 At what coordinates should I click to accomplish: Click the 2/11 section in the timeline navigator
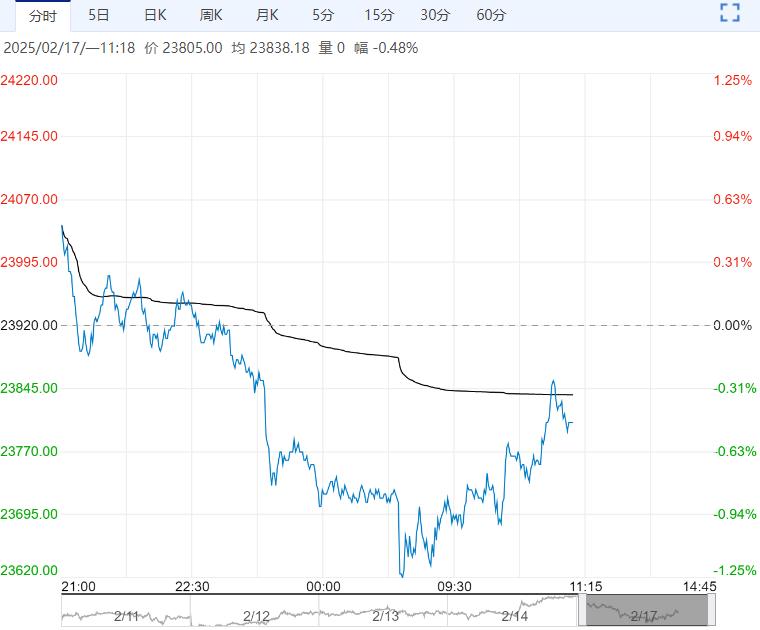(x=126, y=615)
